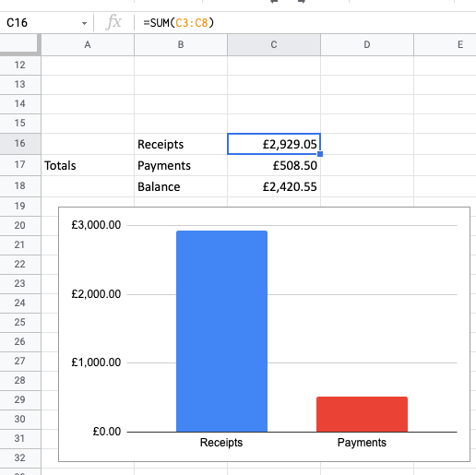This screenshot has width=476, height=475.
Task: Click the Payments axis label in chart
Action: coord(362,443)
